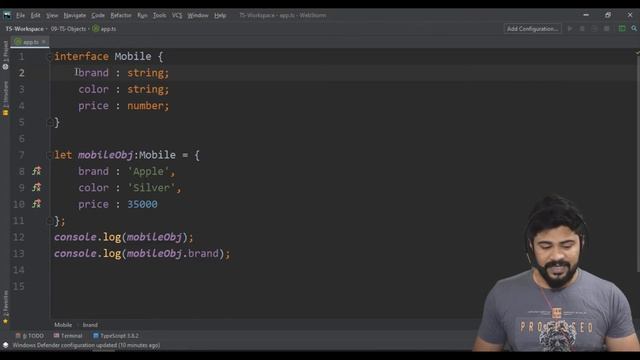
Task: Open the TODO tool window
Action: point(29,336)
